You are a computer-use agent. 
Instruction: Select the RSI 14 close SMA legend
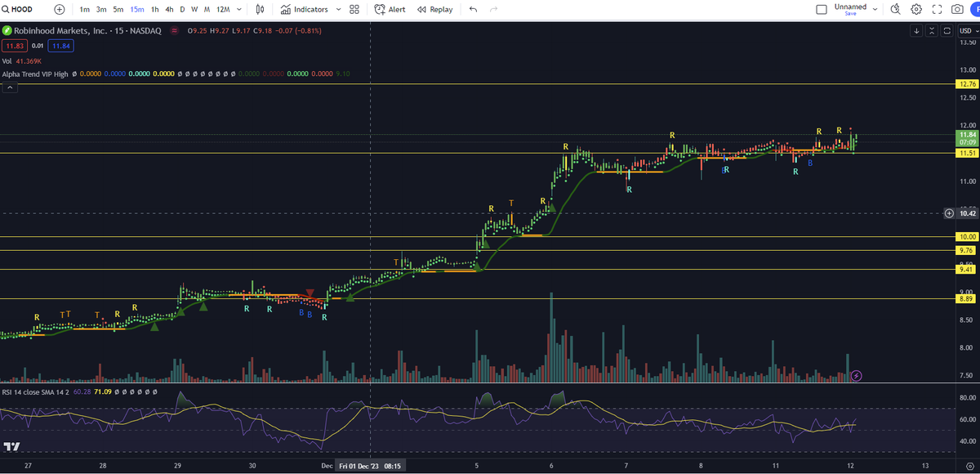point(35,391)
